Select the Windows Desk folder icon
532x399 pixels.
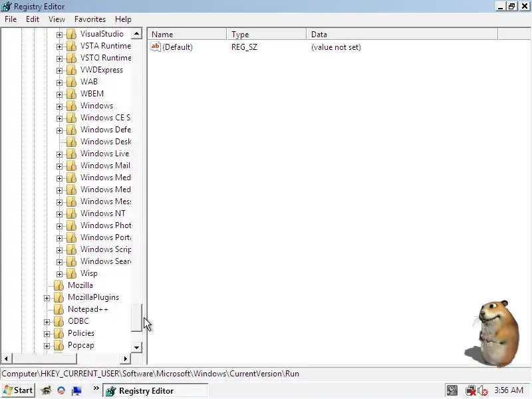[71, 142]
